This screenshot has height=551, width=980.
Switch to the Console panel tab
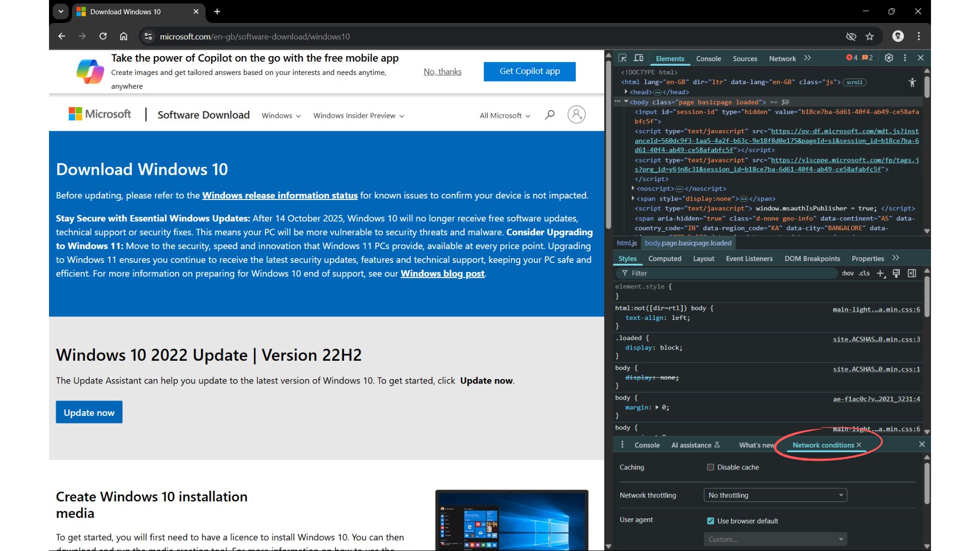pos(708,59)
